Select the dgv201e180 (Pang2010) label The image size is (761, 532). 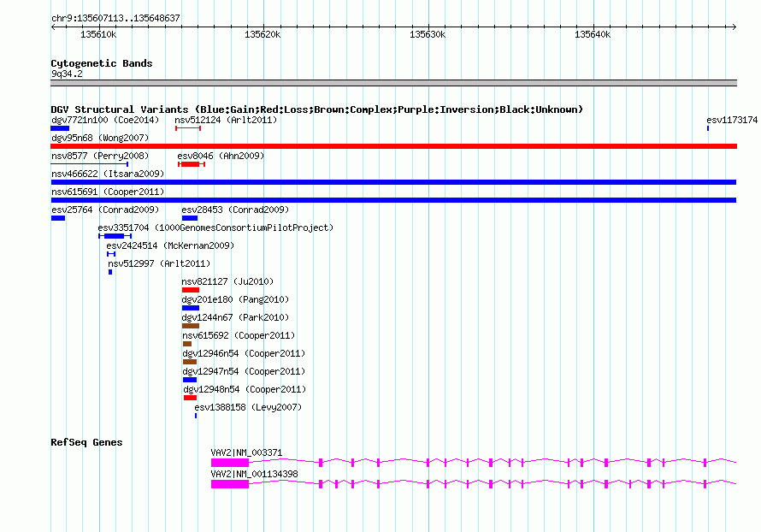point(235,299)
